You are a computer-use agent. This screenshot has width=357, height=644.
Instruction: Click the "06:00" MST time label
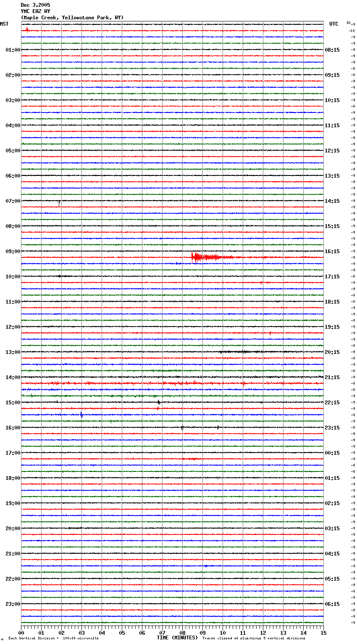coord(13,176)
